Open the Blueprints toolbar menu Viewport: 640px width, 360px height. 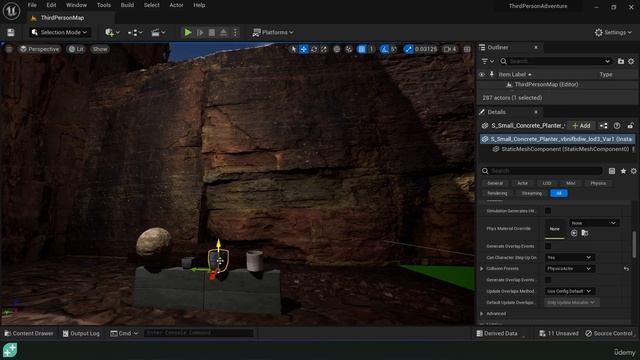135,33
